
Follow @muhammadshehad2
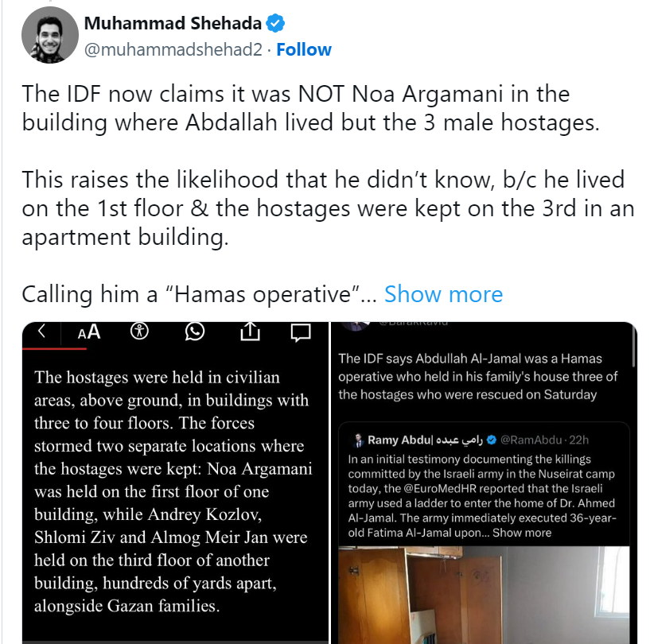tap(304, 50)
